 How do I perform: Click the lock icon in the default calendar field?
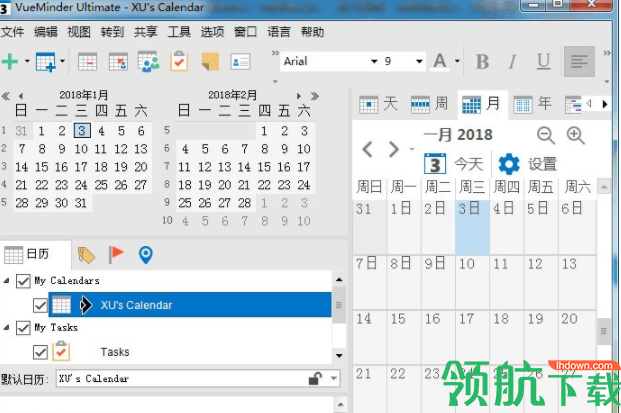click(315, 379)
